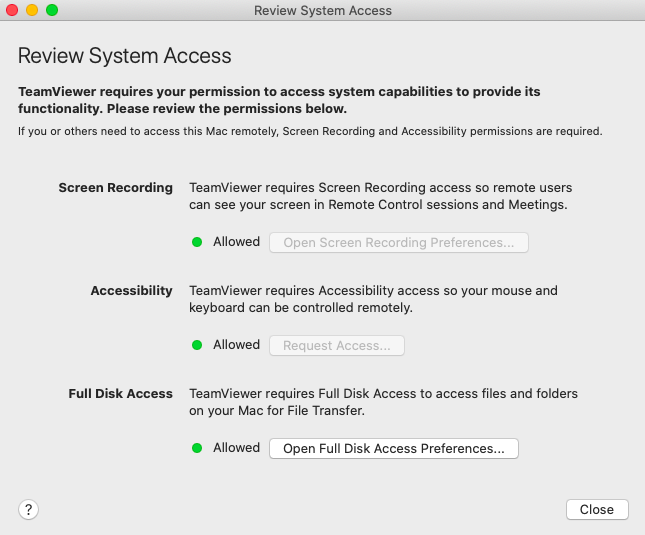The height and width of the screenshot is (535, 645).
Task: Select the bold Full Disk Access label
Action: pyautogui.click(x=121, y=394)
